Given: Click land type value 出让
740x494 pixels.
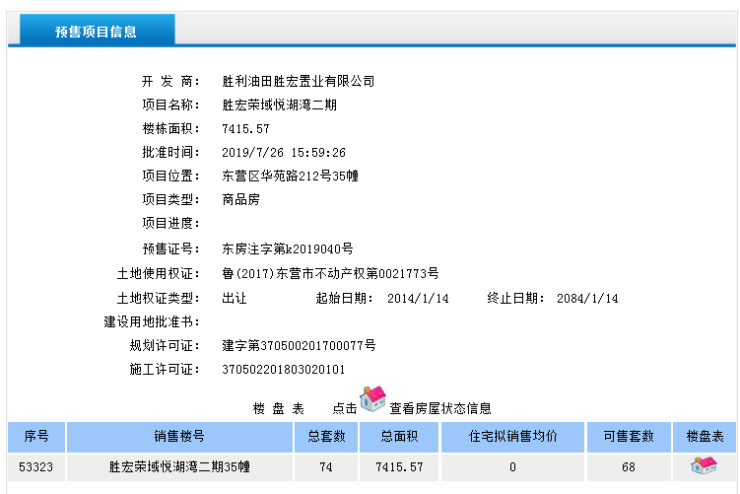Looking at the screenshot, I should (234, 299).
